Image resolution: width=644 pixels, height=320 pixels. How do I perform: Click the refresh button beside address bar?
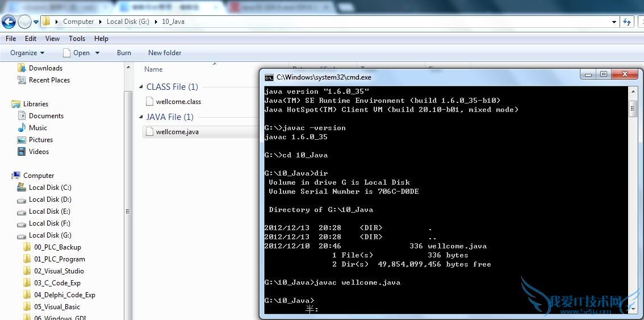coord(627,22)
